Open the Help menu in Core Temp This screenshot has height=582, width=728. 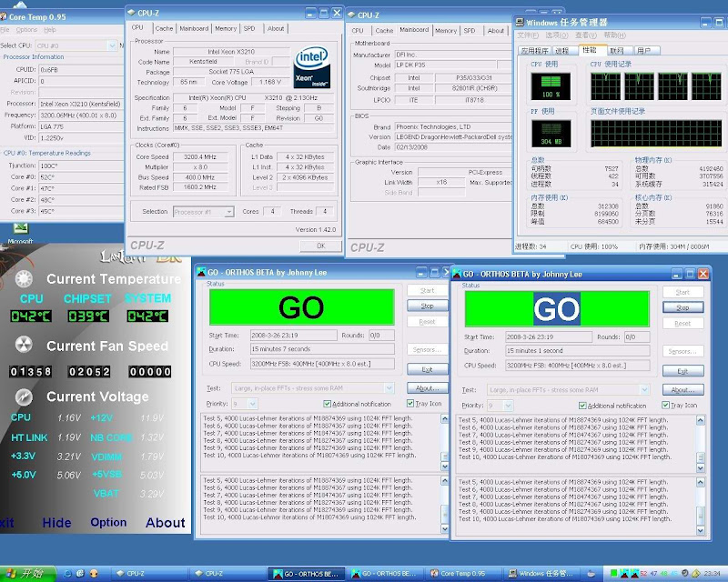pos(50,30)
